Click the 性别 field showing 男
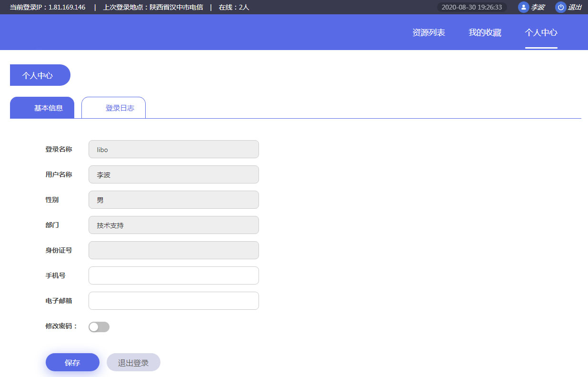Viewport: 588px width, 377px height. click(174, 200)
